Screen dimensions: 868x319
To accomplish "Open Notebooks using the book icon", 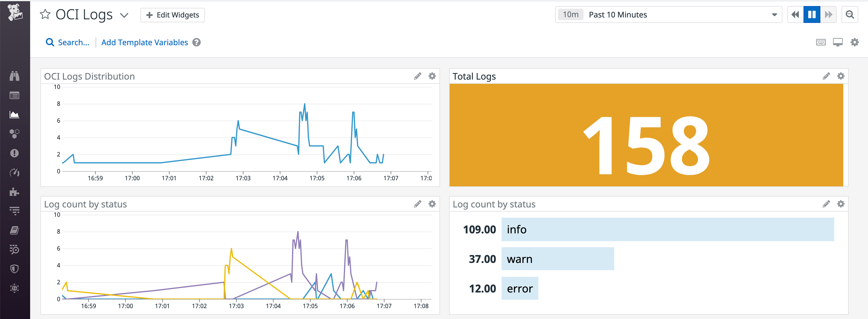I will pos(15,230).
